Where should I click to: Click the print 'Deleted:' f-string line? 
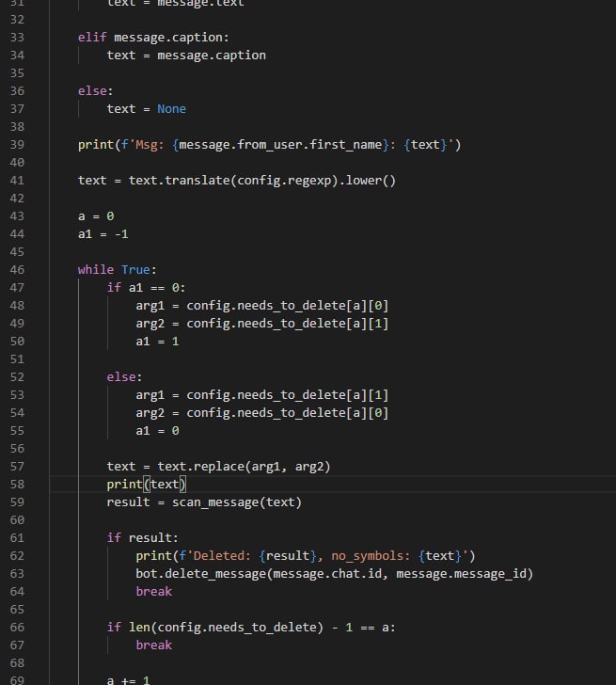pyautogui.click(x=306, y=556)
